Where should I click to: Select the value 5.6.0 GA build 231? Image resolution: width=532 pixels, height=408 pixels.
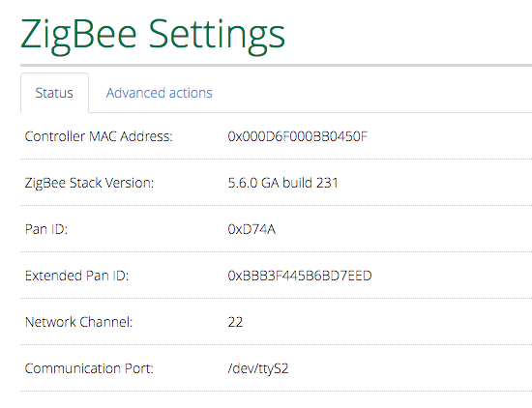(283, 183)
